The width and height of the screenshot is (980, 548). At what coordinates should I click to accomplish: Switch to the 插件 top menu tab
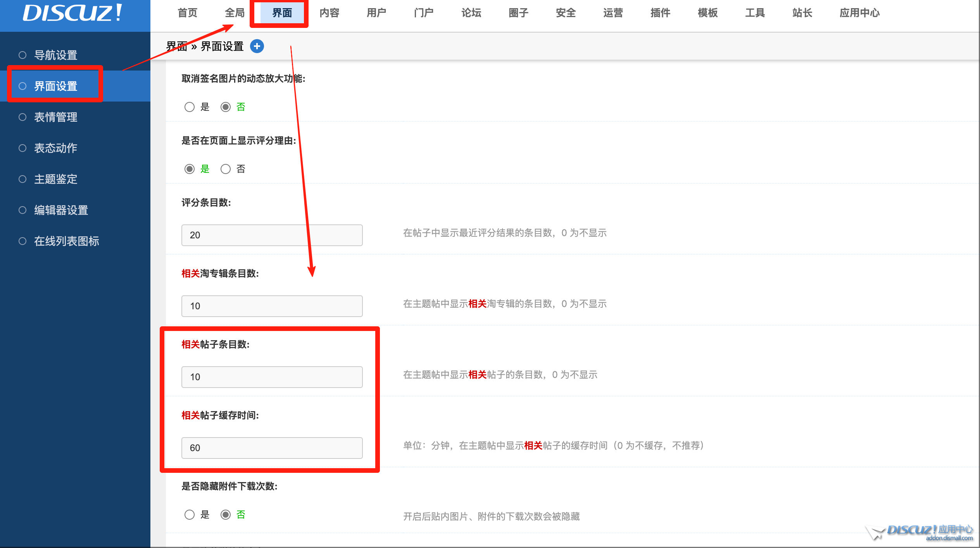660,13
